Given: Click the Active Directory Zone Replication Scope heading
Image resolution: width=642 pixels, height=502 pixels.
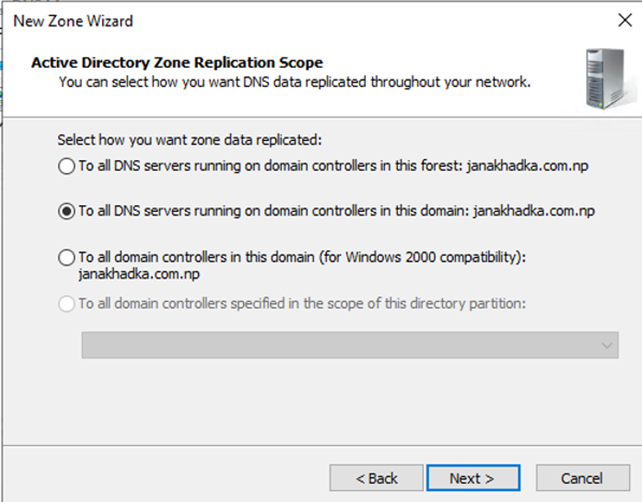Looking at the screenshot, I should click(x=177, y=63).
